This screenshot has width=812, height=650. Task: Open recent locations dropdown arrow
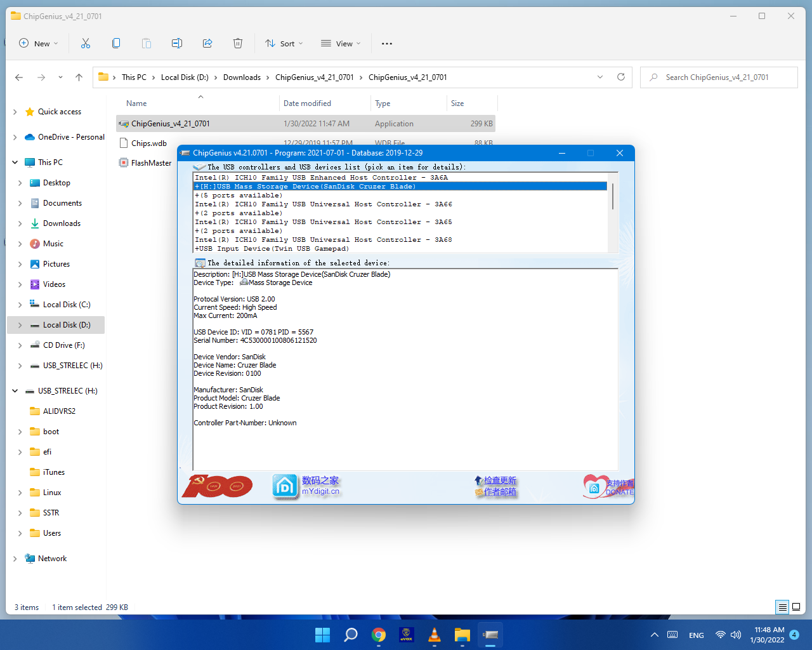coord(60,77)
